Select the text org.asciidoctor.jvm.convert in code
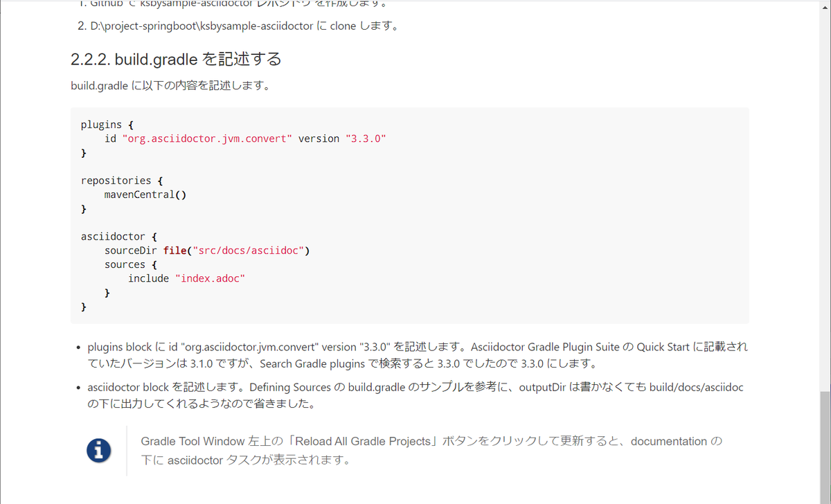831x504 pixels. click(x=206, y=138)
